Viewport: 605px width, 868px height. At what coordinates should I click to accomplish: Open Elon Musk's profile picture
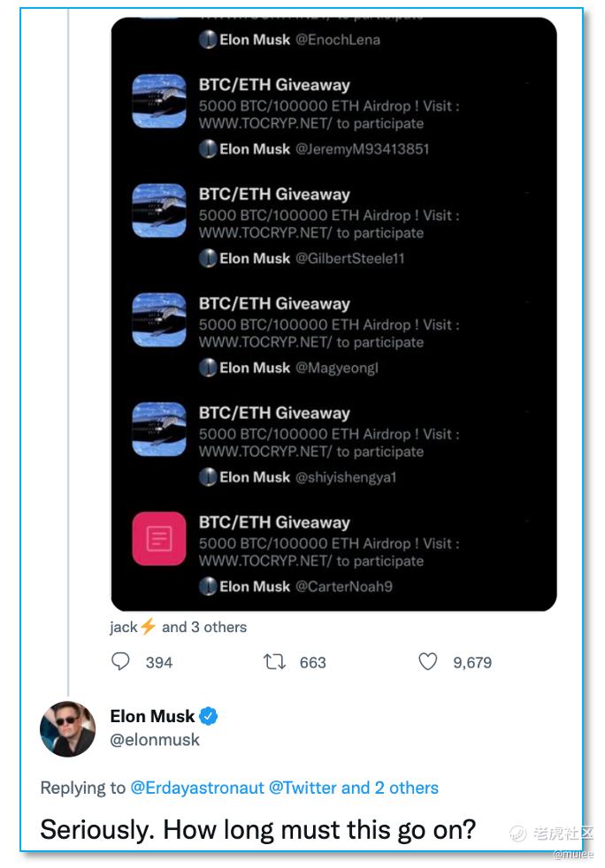(68, 728)
